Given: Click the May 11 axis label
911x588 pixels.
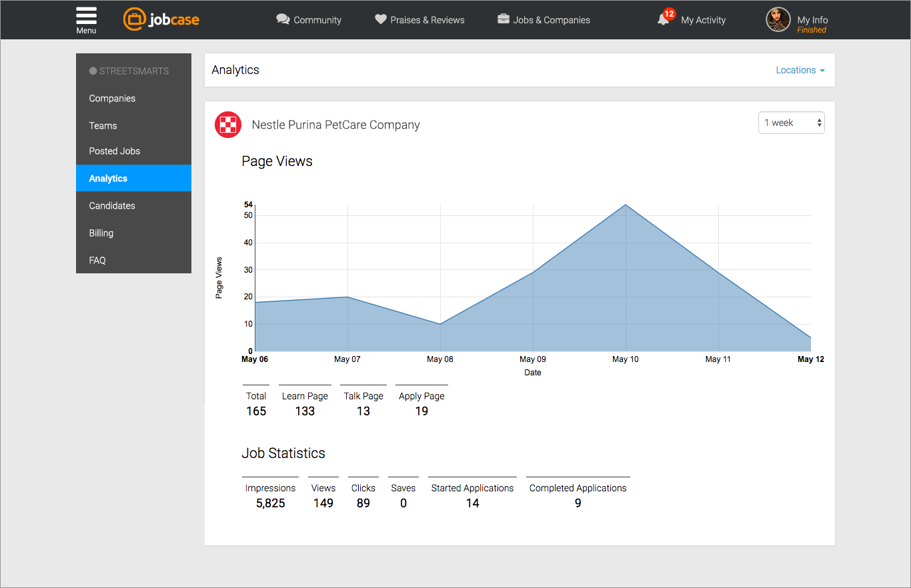Looking at the screenshot, I should (718, 359).
